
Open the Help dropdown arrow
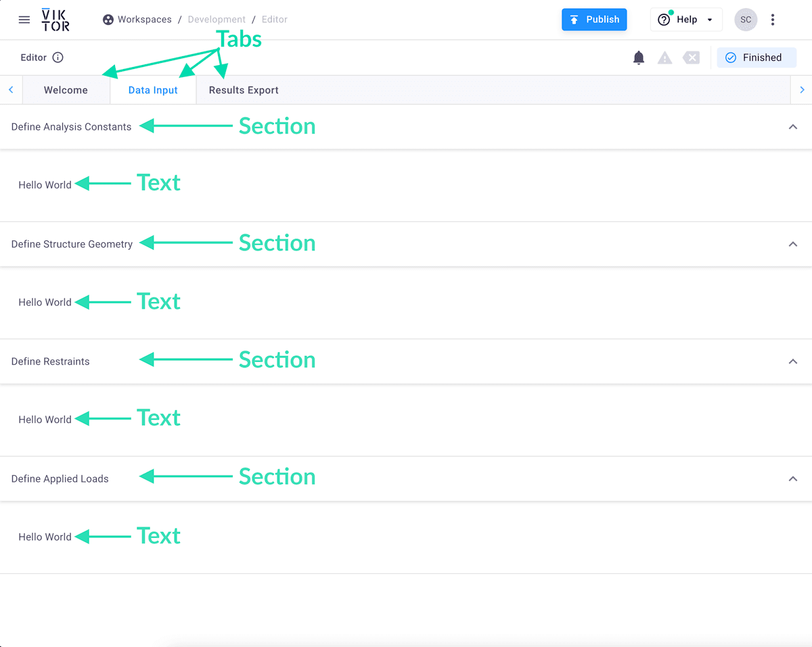pyautogui.click(x=708, y=20)
